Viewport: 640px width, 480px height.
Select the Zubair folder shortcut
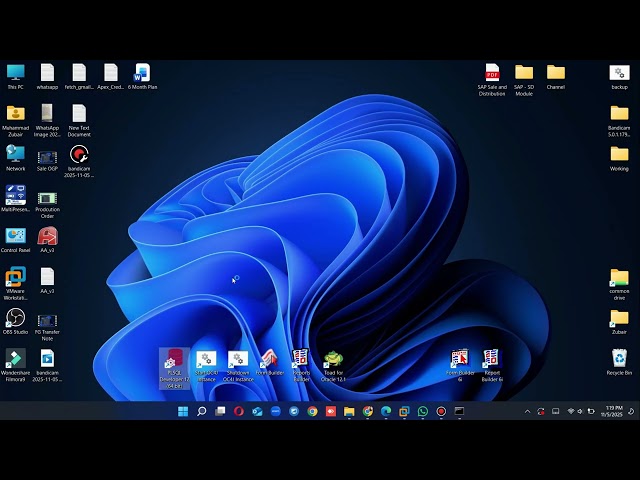(619, 322)
